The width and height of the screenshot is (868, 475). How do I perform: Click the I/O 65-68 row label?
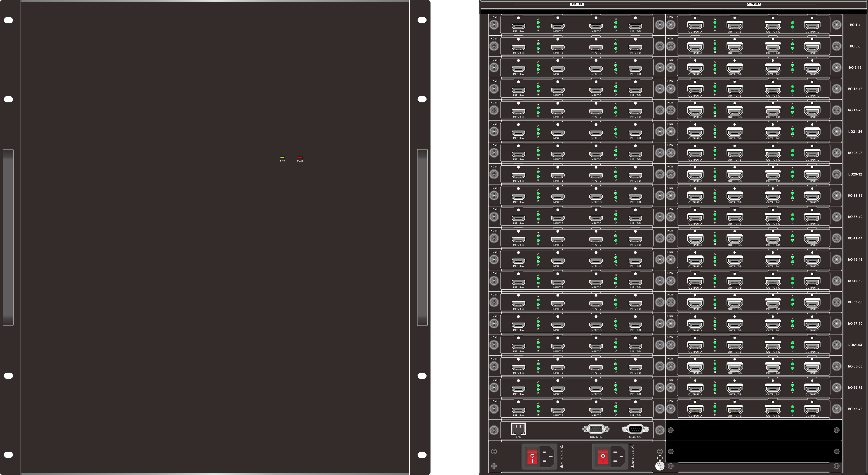point(855,366)
